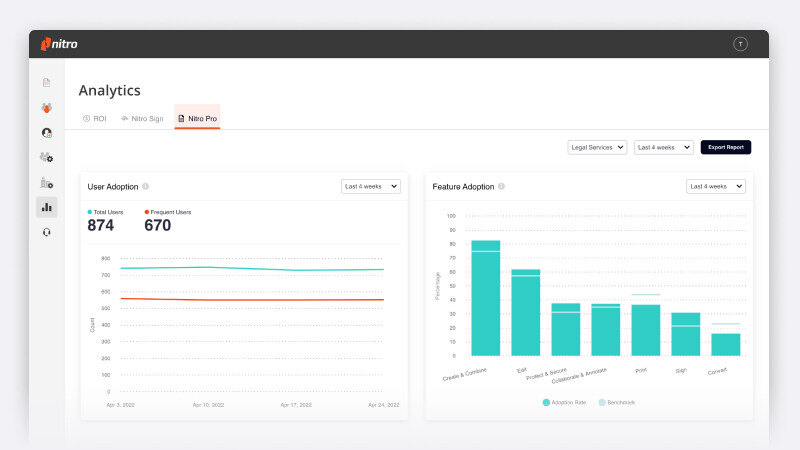Screen dimensions: 800x450
Task: Open the support headset icon
Action: click(x=46, y=232)
